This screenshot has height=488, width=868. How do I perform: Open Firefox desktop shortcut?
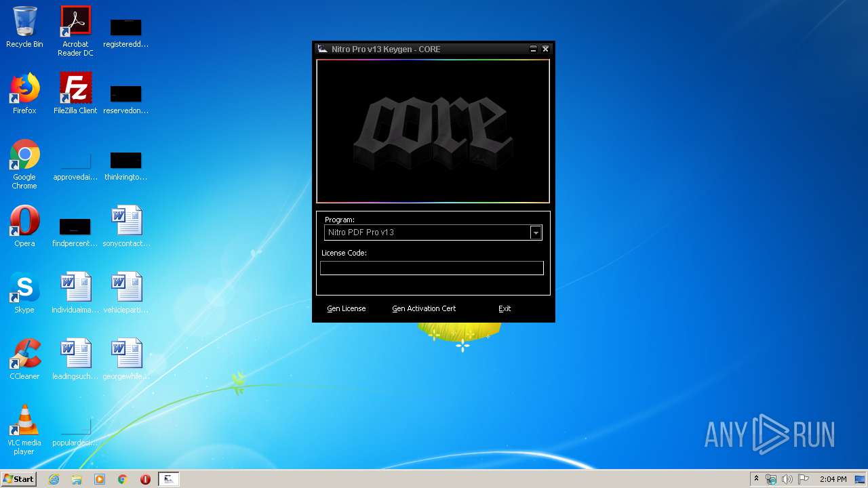24,94
